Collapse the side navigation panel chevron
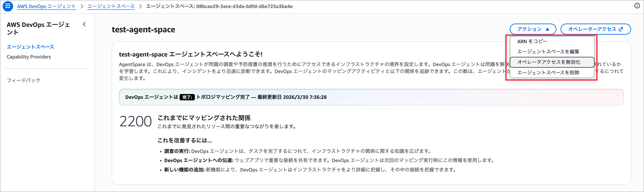The image size is (644, 192). pos(84,24)
